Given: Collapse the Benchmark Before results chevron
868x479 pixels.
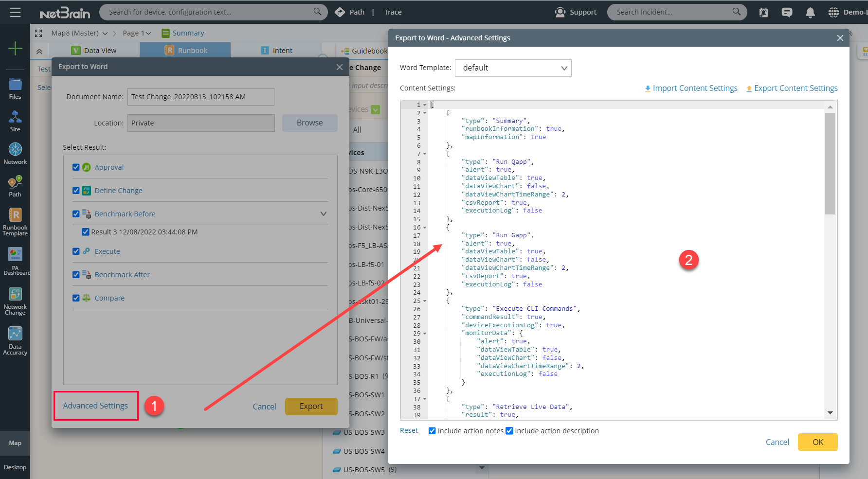Looking at the screenshot, I should coord(324,214).
